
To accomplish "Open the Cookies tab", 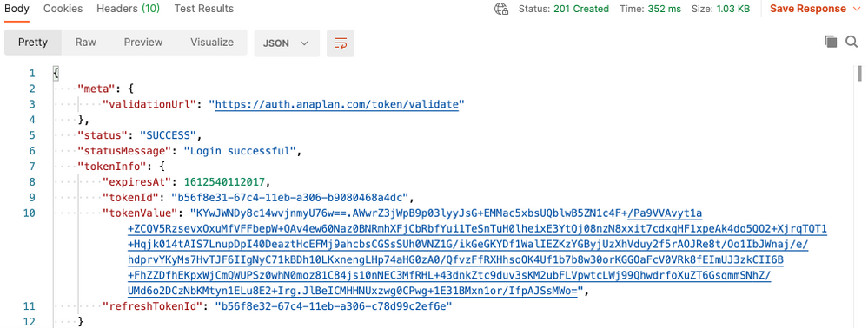I will [x=63, y=9].
